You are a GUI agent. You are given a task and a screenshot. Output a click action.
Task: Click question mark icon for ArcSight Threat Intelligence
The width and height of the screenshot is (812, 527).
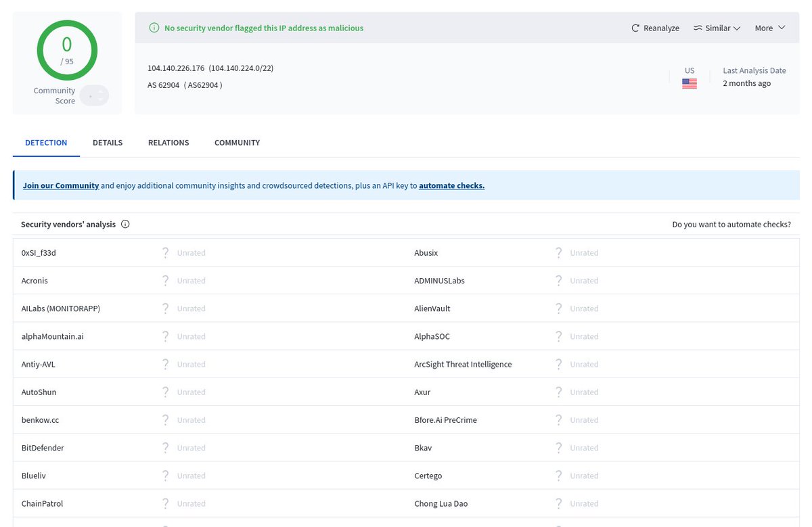point(558,364)
